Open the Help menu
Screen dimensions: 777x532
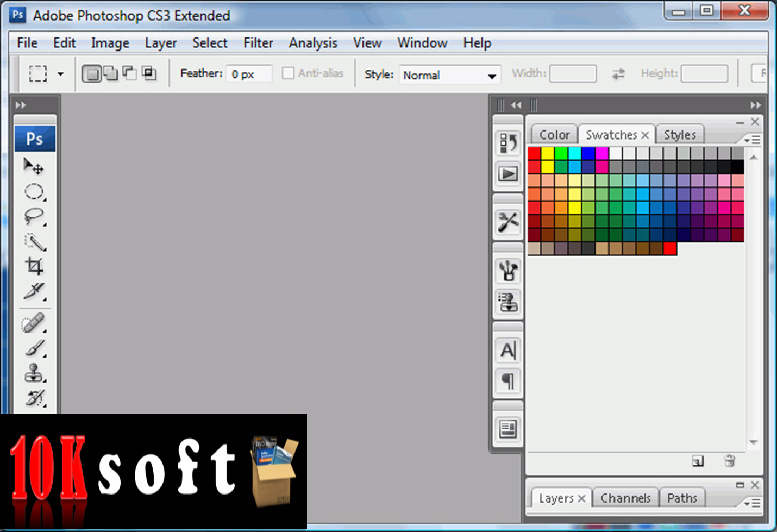click(x=477, y=43)
